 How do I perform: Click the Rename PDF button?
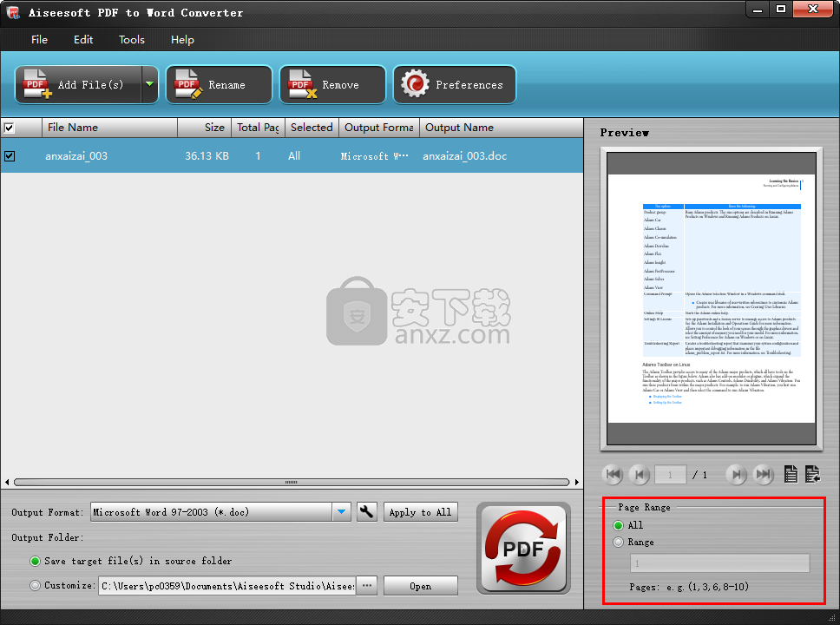[219, 85]
